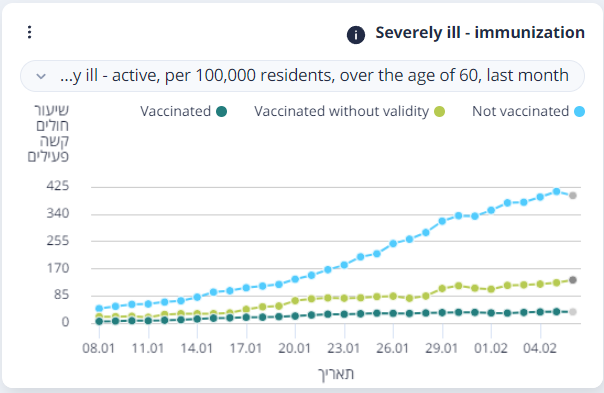Click the Severely ill - immunization title
Screen dimensions: 604x393
tap(480, 33)
